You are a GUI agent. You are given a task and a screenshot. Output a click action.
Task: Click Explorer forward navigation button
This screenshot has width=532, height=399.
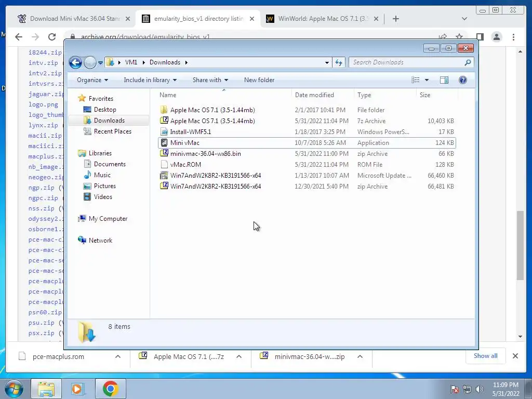coord(89,62)
